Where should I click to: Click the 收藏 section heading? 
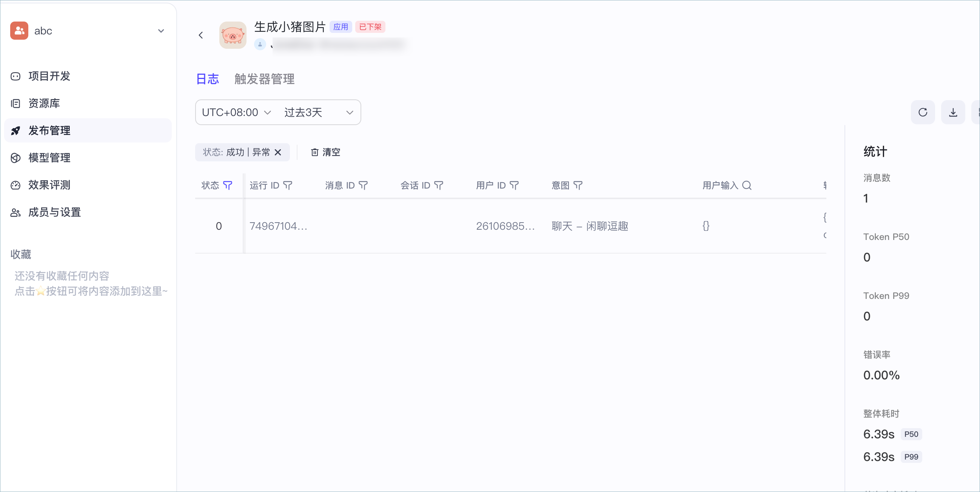(x=21, y=254)
